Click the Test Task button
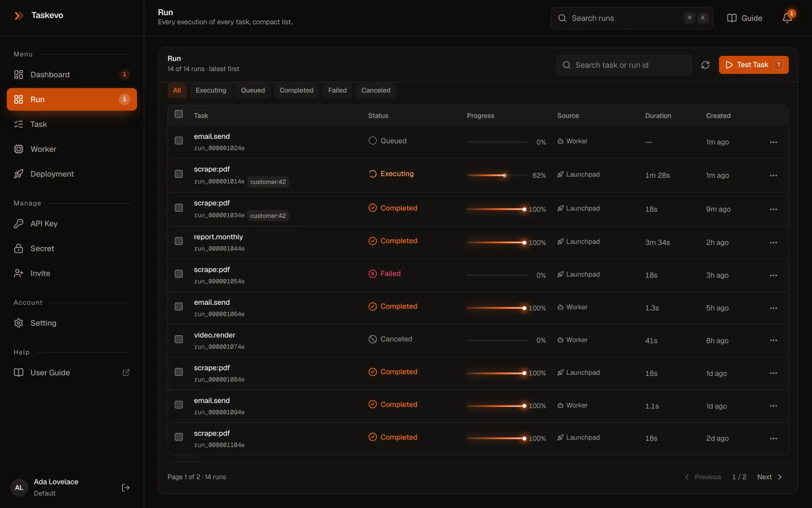 [754, 65]
